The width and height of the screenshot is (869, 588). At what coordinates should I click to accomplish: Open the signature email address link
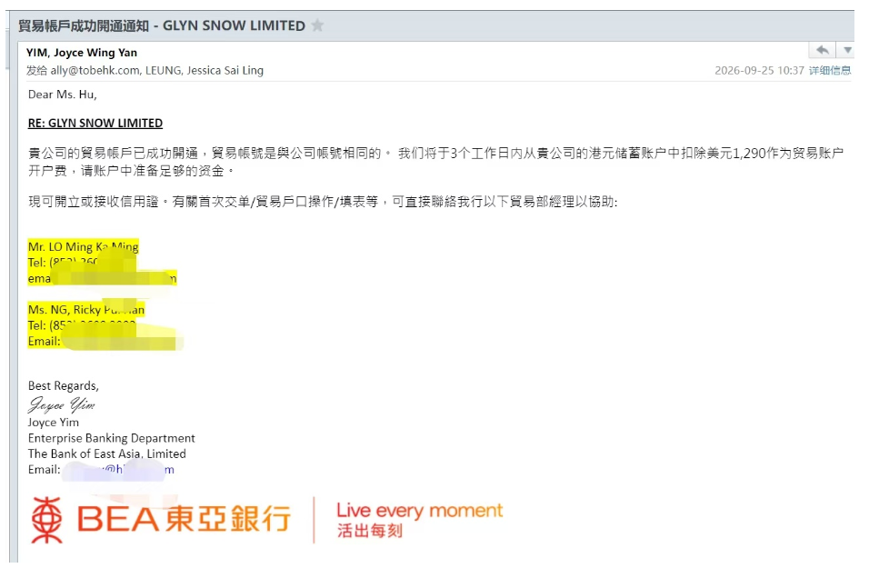pyautogui.click(x=118, y=470)
